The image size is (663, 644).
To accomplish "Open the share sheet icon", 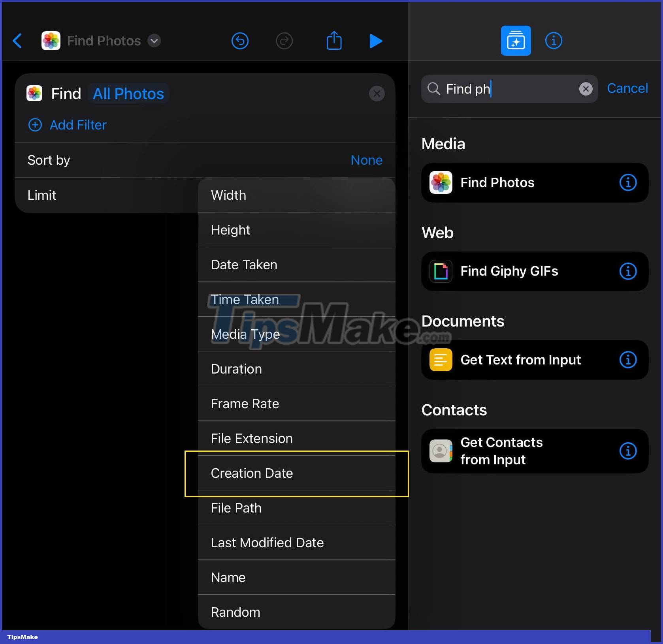I will click(334, 40).
